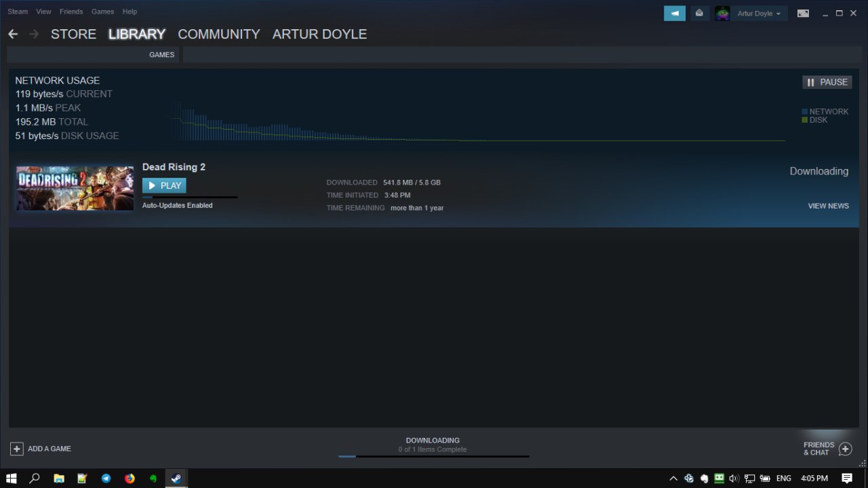Click the green tray icon
The width and height of the screenshot is (868, 488).
[x=719, y=478]
